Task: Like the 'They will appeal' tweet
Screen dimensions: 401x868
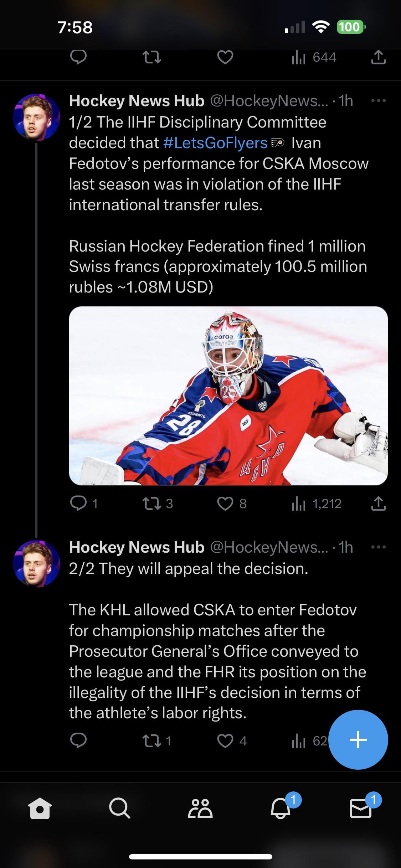Action: pyautogui.click(x=225, y=741)
